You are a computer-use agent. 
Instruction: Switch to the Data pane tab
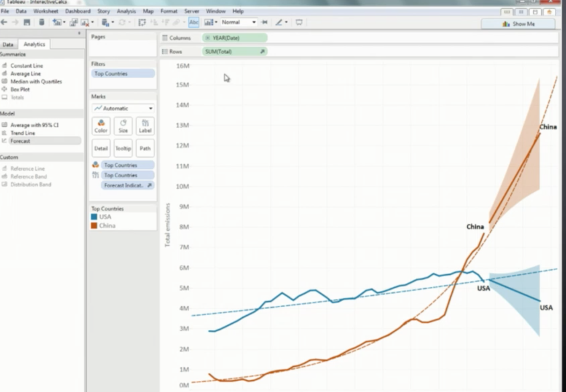click(x=8, y=44)
